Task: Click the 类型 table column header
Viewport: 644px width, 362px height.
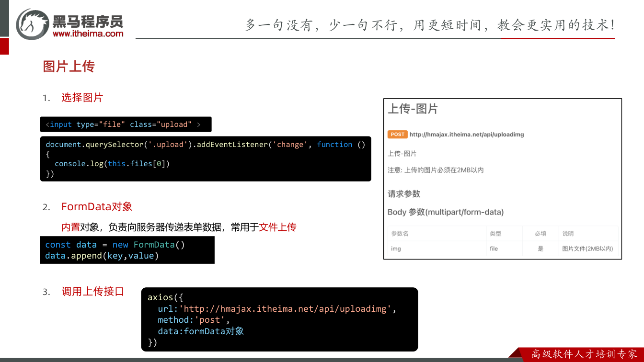Action: (x=495, y=234)
